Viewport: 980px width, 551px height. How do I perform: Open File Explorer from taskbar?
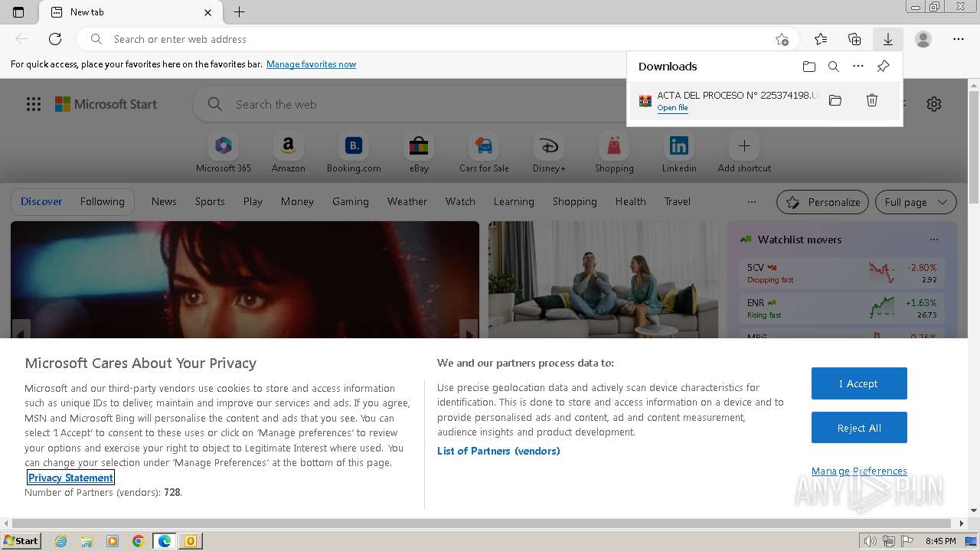(87, 541)
